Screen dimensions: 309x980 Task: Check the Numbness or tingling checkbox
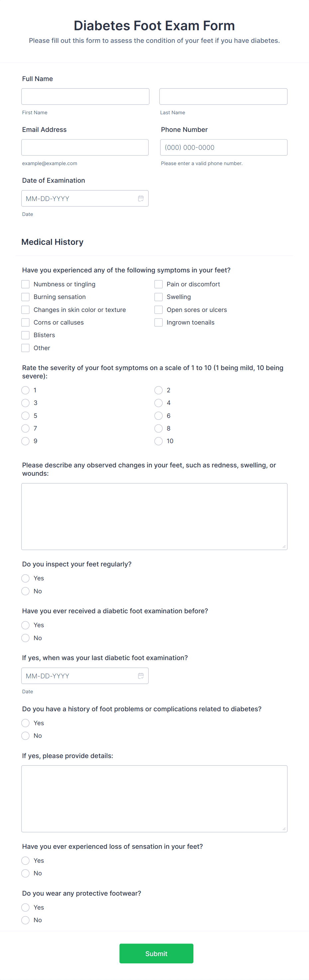point(26,284)
